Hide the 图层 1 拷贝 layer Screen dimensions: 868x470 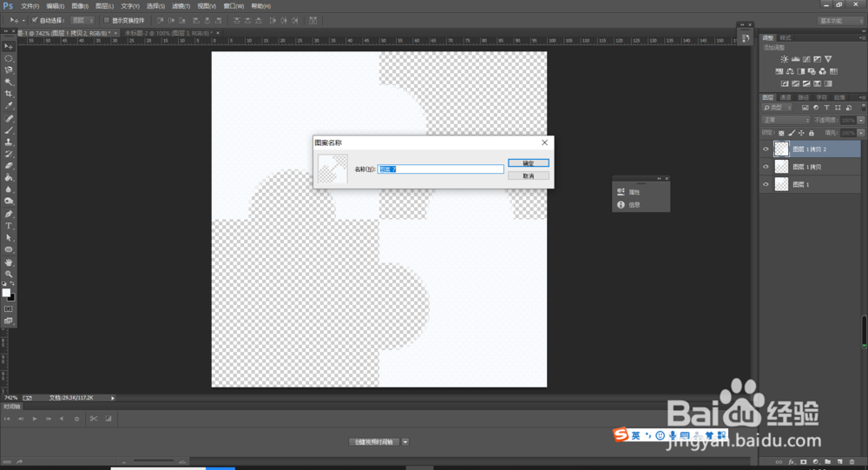(766, 167)
